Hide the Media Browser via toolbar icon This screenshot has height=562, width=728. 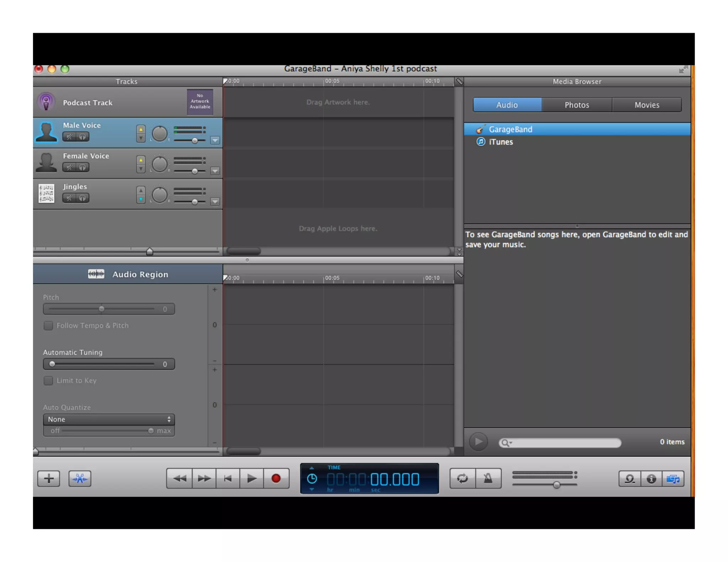coord(673,479)
